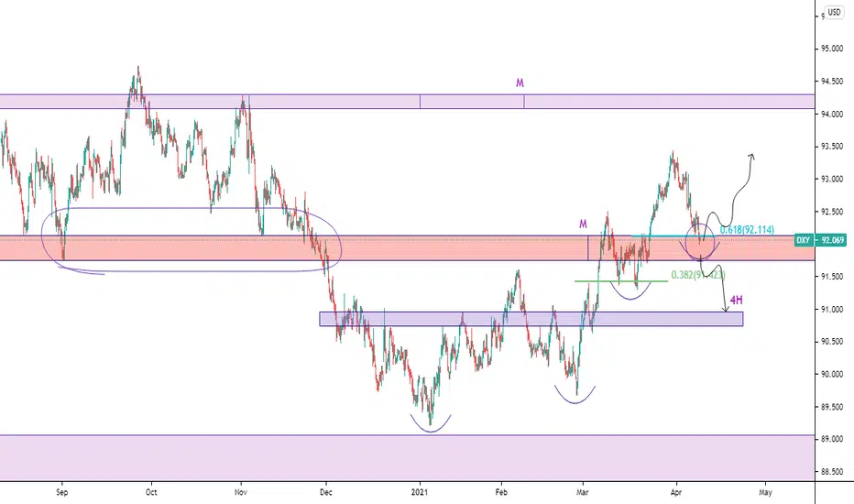The image size is (854, 504).
Task: Open the USD currency selector
Action: [834, 12]
